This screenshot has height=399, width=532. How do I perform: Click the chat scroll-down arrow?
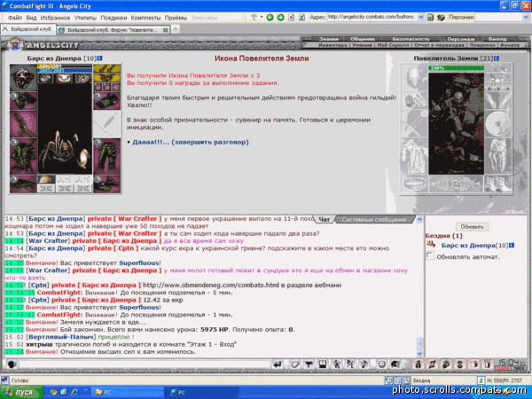[419, 354]
